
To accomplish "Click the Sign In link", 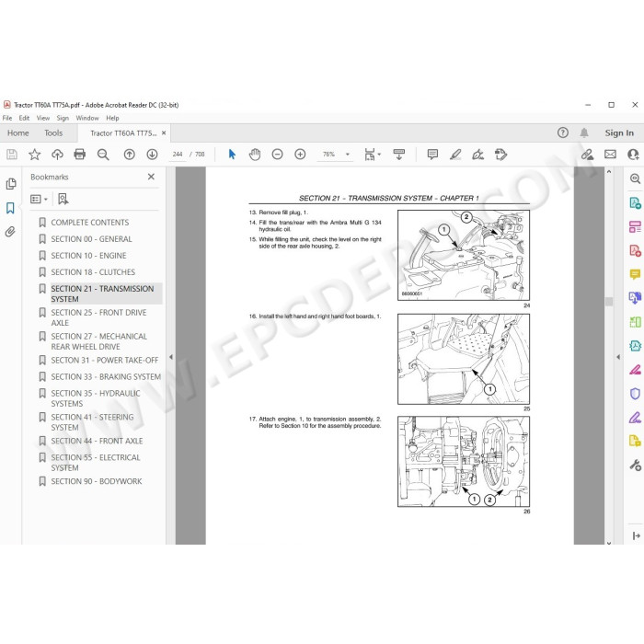I will click(x=619, y=133).
